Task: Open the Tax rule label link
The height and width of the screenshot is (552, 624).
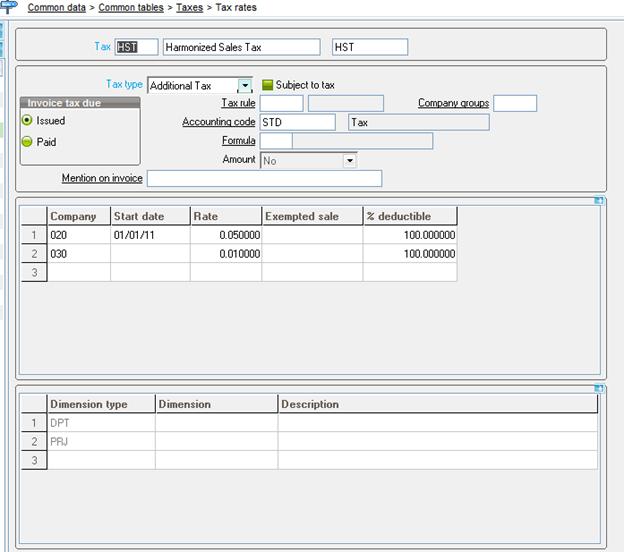Action: tap(238, 103)
